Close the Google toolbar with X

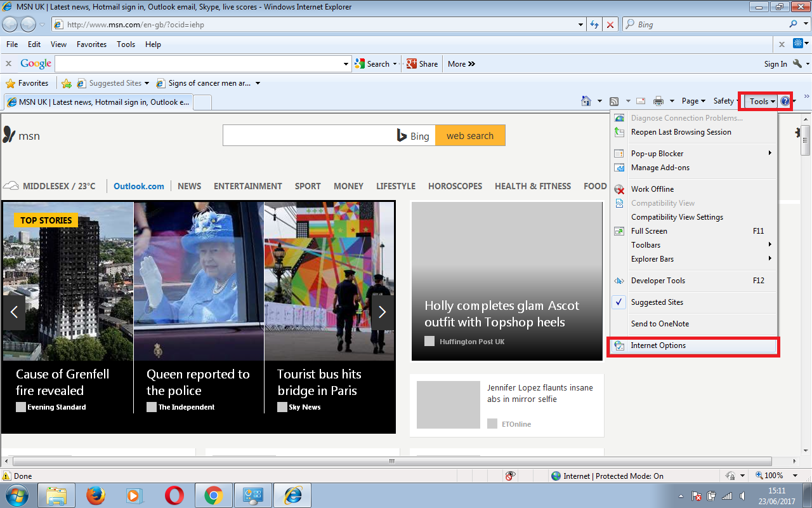9,63
